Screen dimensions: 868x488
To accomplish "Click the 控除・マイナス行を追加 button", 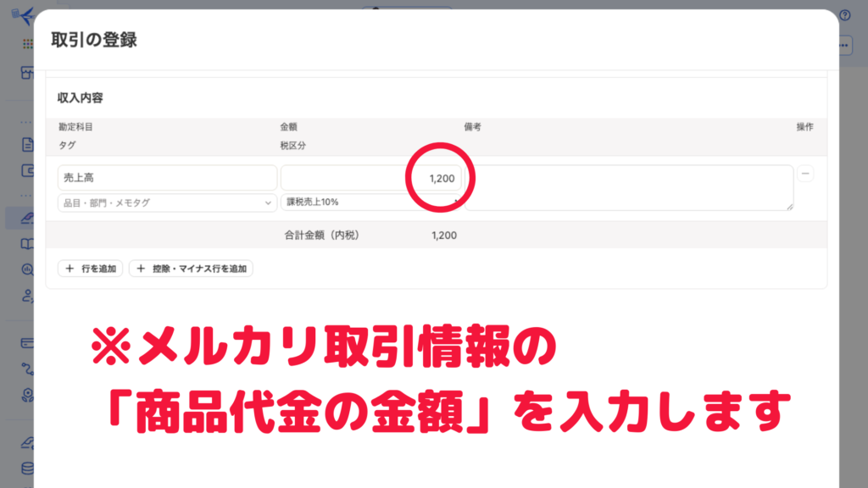I will [x=191, y=269].
